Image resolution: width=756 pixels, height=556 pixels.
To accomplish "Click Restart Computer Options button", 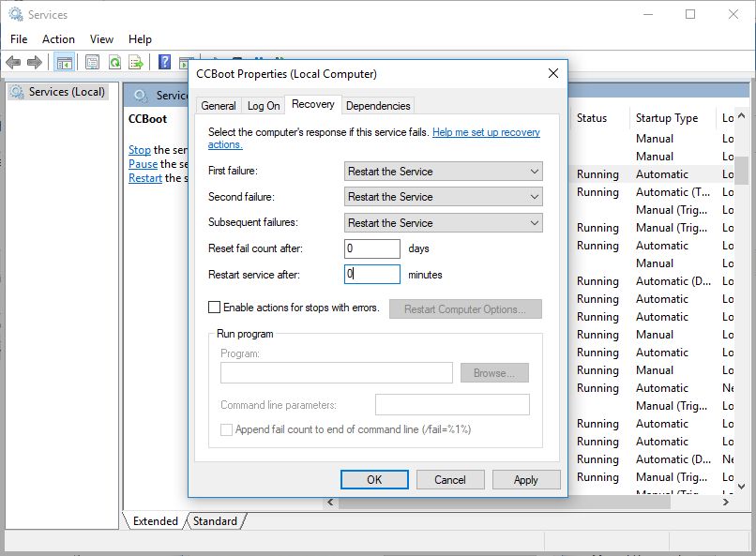I will [465, 308].
